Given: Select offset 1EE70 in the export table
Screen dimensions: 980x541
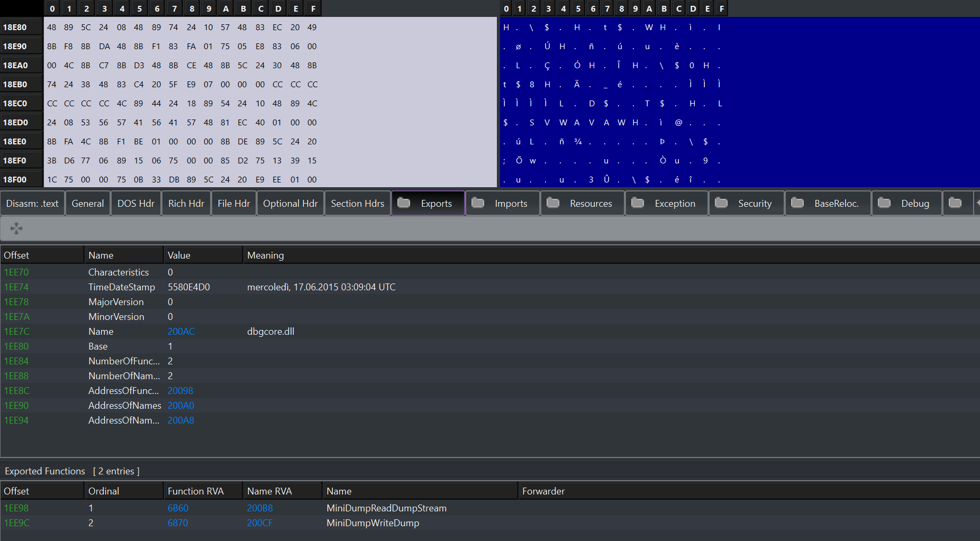Looking at the screenshot, I should (16, 272).
